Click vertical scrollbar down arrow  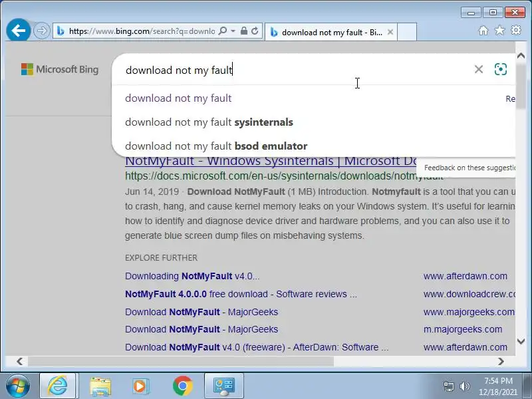coord(521,341)
